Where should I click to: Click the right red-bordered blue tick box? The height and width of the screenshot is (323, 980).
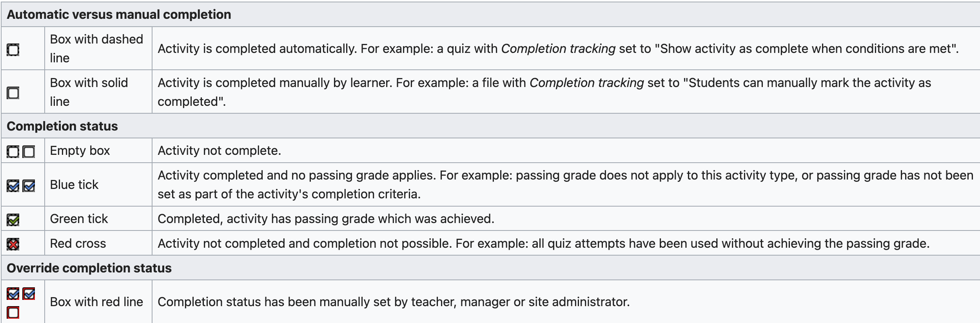(29, 293)
